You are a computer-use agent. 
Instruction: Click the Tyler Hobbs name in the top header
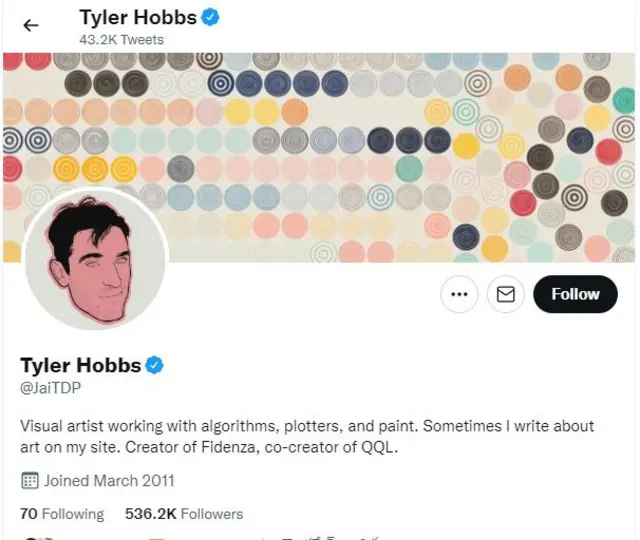click(x=138, y=18)
